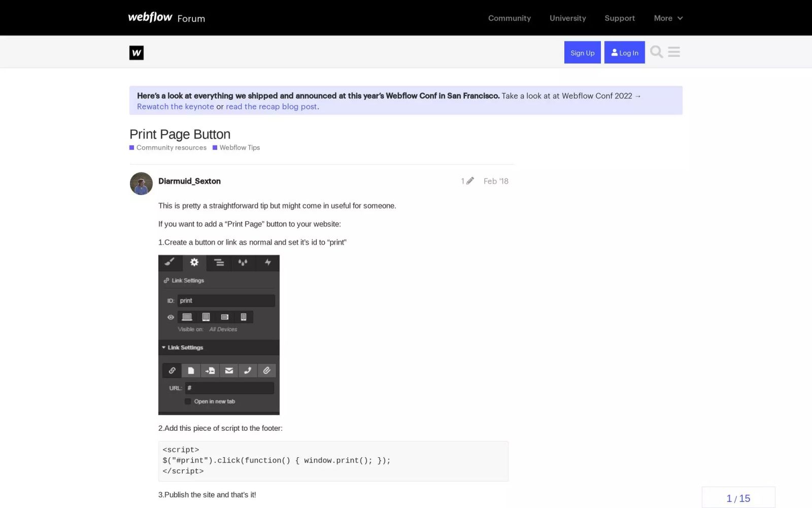Click the eye visibility icon in screenshot
This screenshot has width=812, height=508.
click(x=171, y=317)
